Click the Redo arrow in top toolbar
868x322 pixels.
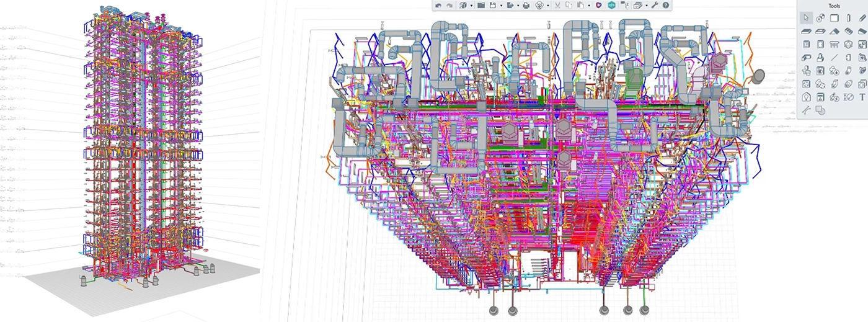(x=449, y=6)
